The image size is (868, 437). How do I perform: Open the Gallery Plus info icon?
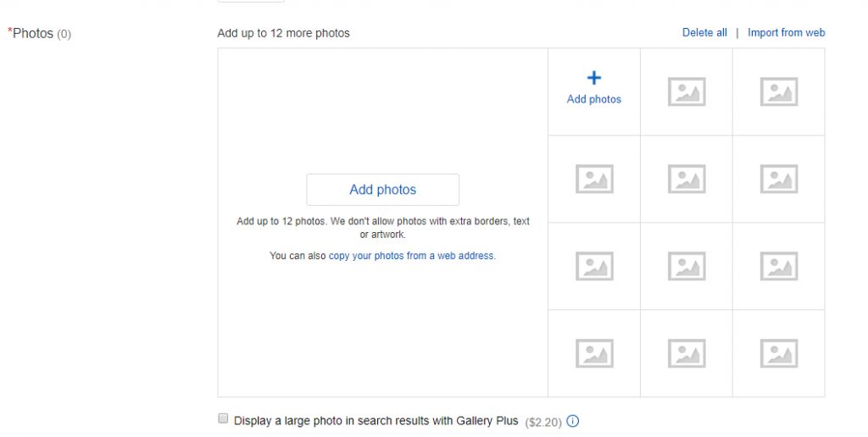click(x=573, y=421)
